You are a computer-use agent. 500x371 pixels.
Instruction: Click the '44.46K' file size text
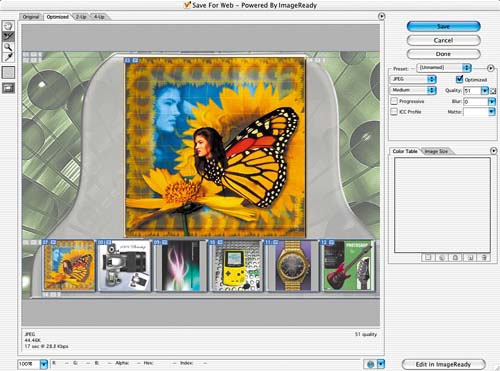(32, 340)
